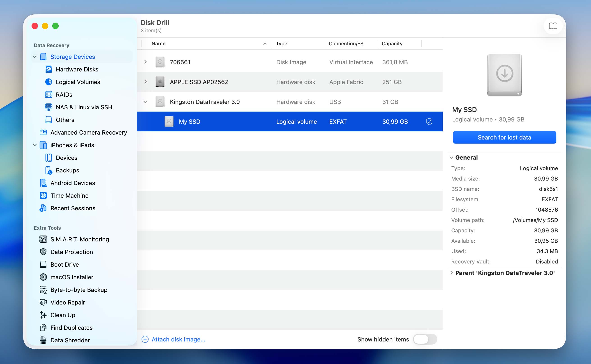
Task: Click the Virtual Interface cell
Action: coord(351,62)
